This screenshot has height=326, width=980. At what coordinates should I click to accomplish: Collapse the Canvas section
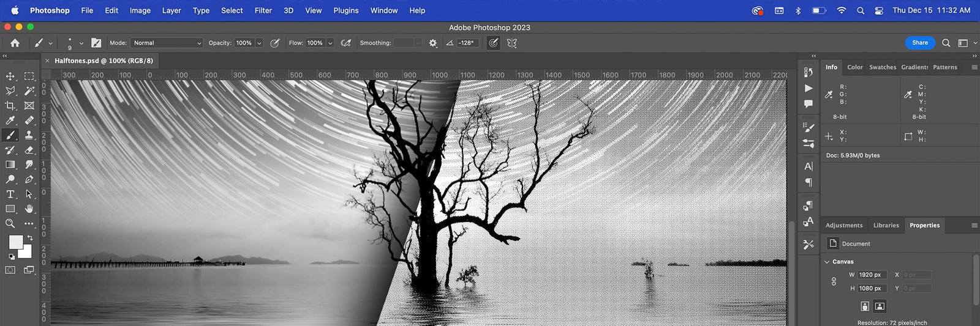point(827,262)
